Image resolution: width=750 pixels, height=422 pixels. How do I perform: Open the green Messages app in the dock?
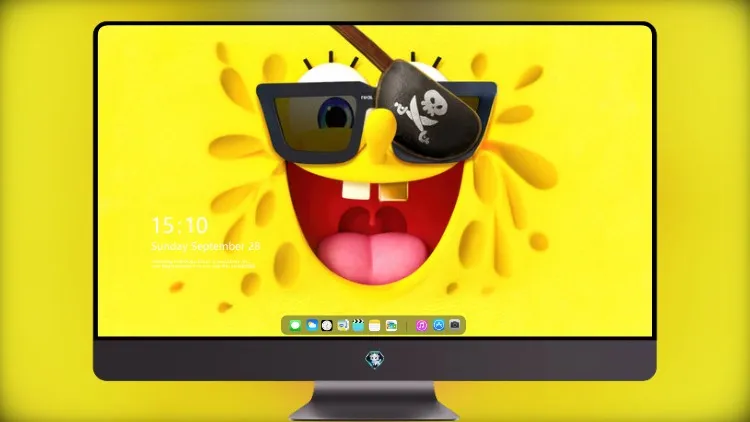click(x=295, y=326)
